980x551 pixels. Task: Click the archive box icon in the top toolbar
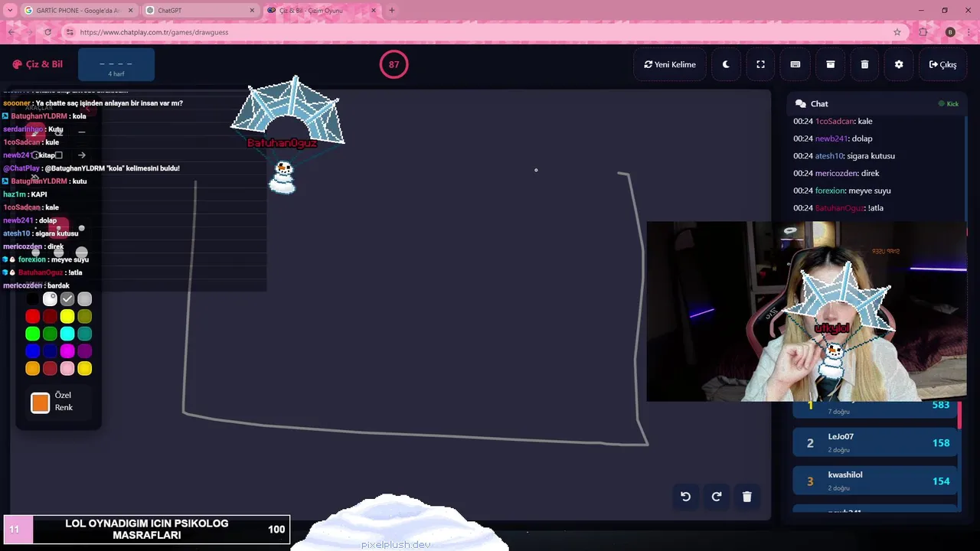830,64
